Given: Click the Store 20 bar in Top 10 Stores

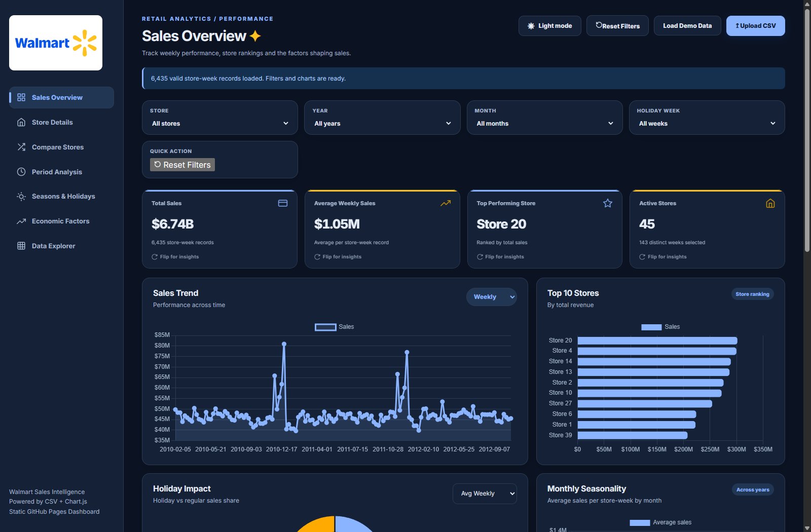Looking at the screenshot, I should (657, 340).
